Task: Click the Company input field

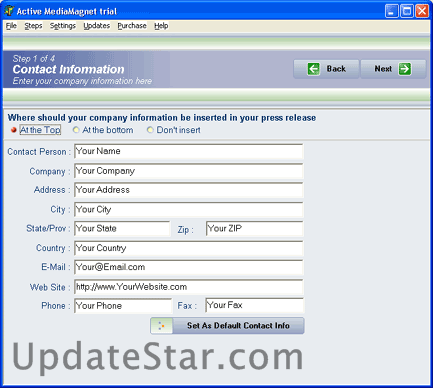Action: pyautogui.click(x=189, y=171)
